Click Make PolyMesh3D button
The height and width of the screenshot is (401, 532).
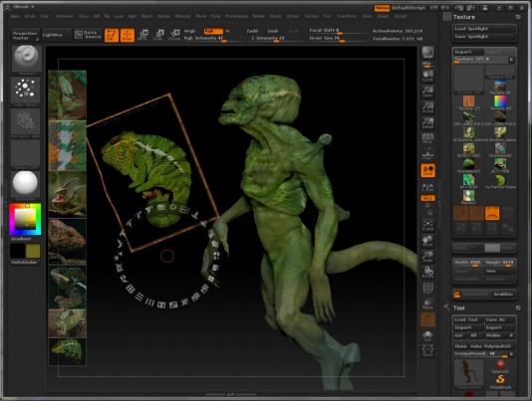pyautogui.click(x=492, y=346)
